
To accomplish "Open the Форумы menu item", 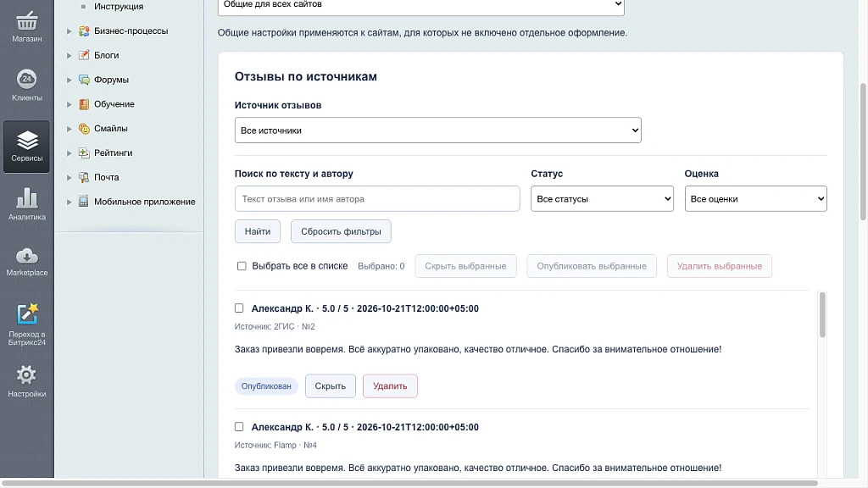I will click(x=111, y=80).
